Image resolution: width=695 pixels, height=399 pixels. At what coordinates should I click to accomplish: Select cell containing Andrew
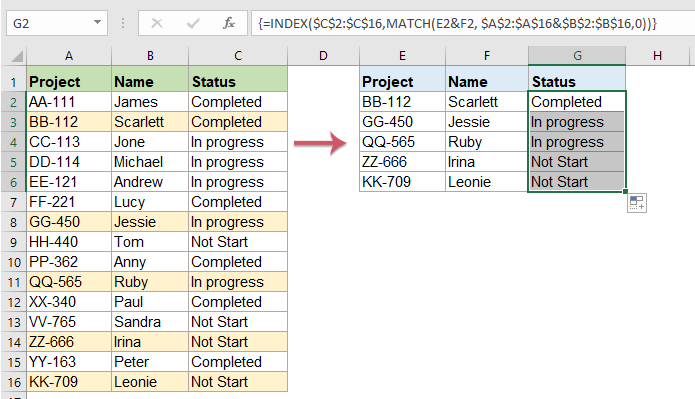click(x=150, y=182)
